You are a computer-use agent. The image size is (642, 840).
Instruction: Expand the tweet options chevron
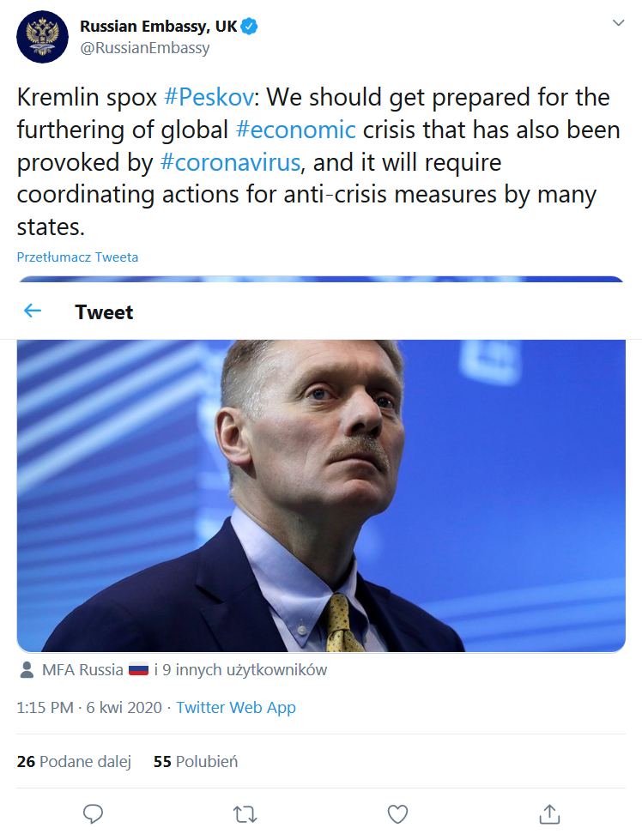(618, 23)
